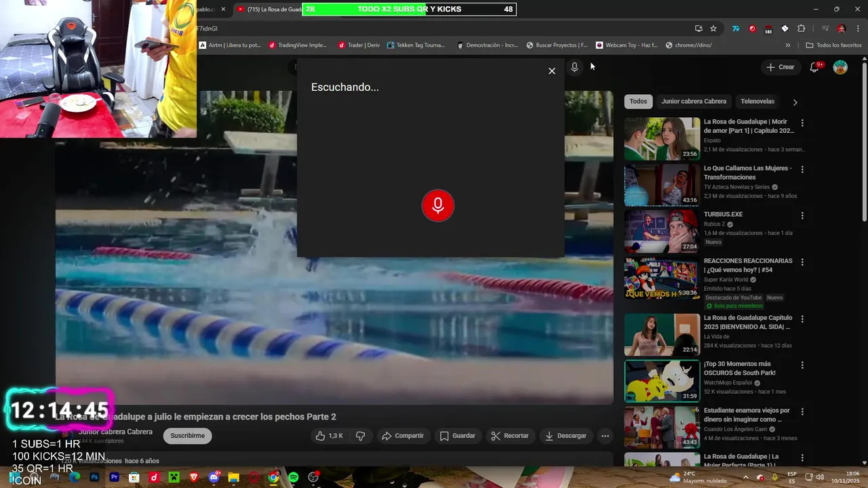Open options for La Mujer Perfecta video
Screen dimensions: 868x488
[802, 457]
